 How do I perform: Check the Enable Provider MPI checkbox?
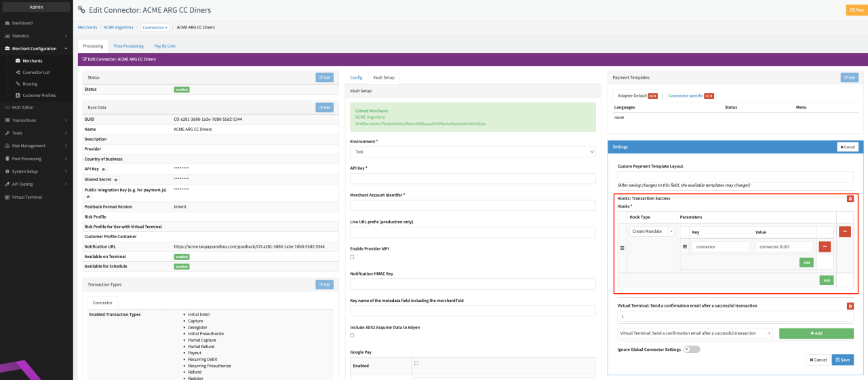352,257
